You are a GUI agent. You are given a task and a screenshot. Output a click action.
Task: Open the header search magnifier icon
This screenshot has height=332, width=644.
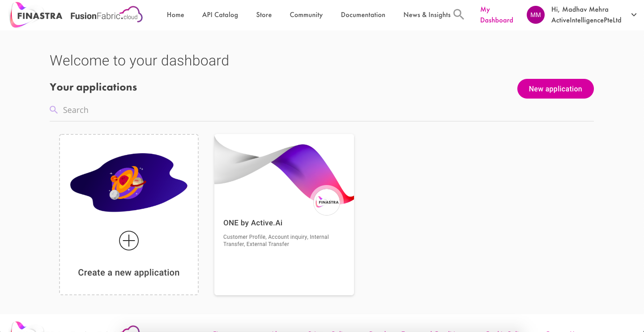(458, 15)
